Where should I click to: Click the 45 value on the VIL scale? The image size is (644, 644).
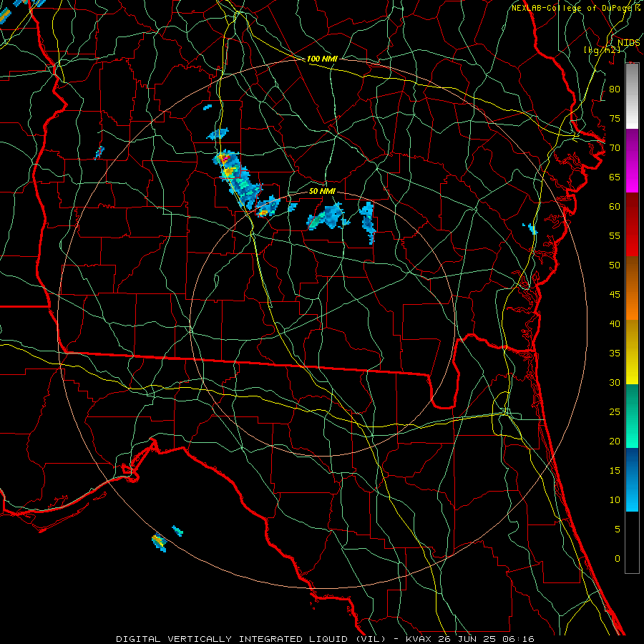(x=615, y=295)
